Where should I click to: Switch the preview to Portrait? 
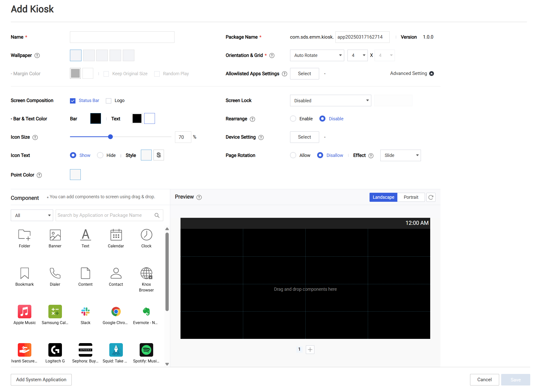coord(411,197)
